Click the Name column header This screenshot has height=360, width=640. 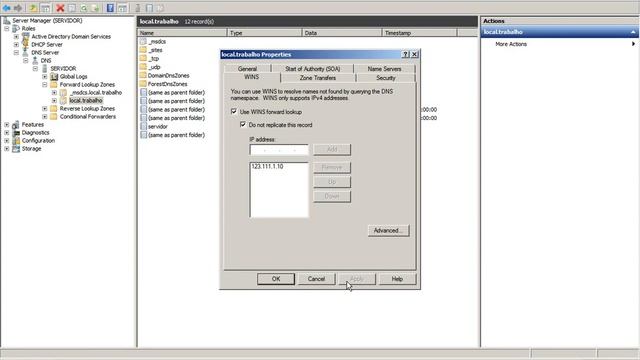(182, 33)
